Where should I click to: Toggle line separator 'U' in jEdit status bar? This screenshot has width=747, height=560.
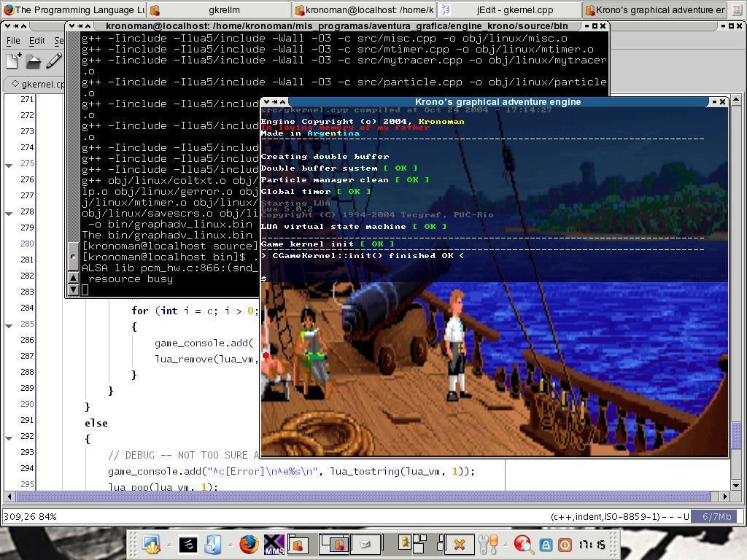point(686,517)
